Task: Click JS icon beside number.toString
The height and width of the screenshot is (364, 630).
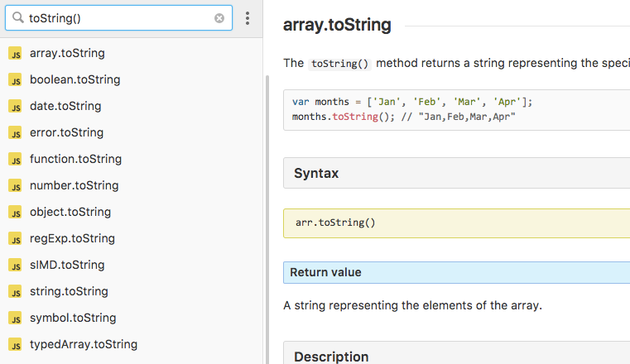Action: click(15, 186)
